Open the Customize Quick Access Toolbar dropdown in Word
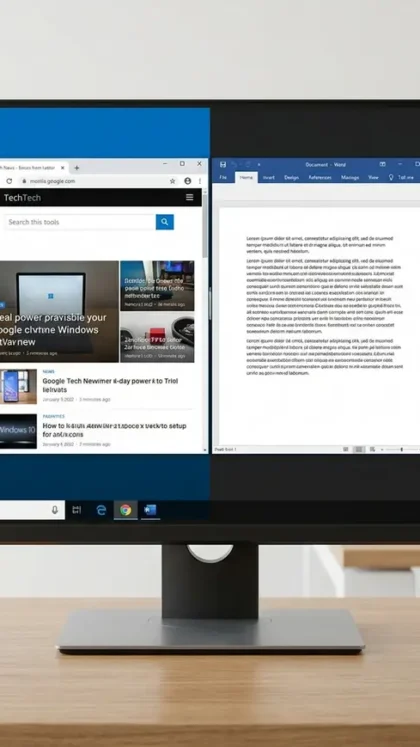 click(x=259, y=164)
